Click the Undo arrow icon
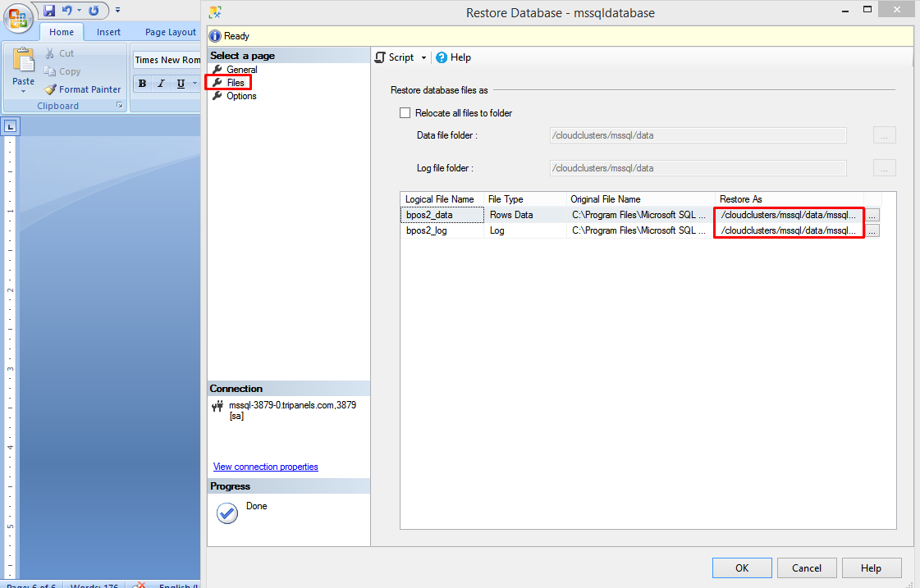The image size is (920, 588). point(66,11)
